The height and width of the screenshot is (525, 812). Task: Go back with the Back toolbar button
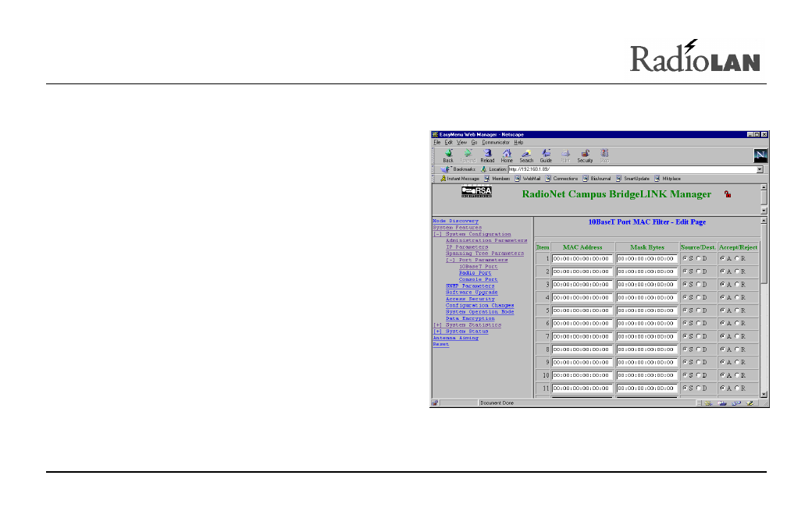pyautogui.click(x=448, y=156)
